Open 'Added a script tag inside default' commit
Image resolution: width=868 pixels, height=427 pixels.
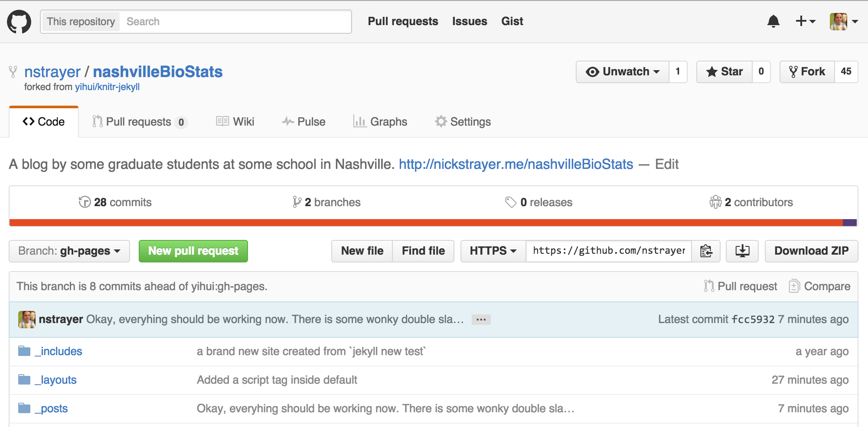(277, 380)
